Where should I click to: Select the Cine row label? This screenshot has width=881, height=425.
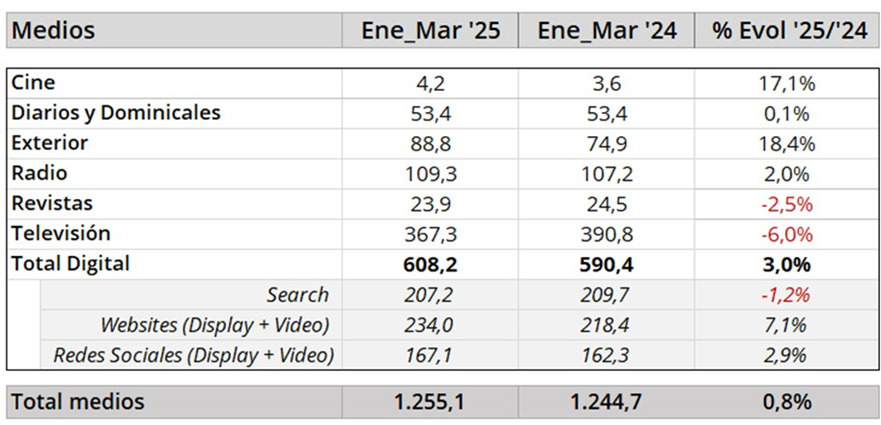[x=33, y=83]
